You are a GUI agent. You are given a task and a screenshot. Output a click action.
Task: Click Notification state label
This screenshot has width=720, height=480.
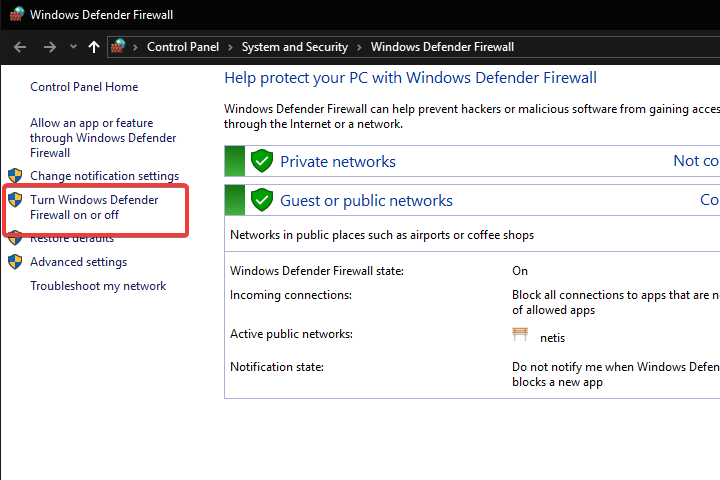(x=277, y=367)
